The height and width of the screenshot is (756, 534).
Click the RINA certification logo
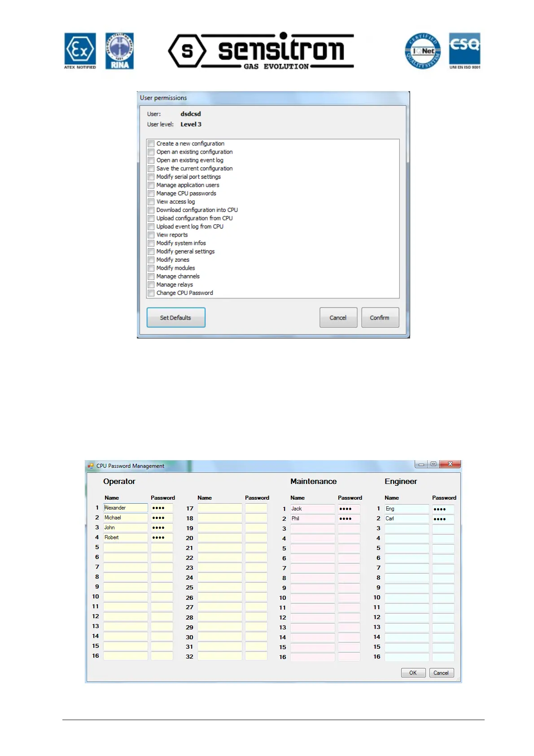pos(119,51)
